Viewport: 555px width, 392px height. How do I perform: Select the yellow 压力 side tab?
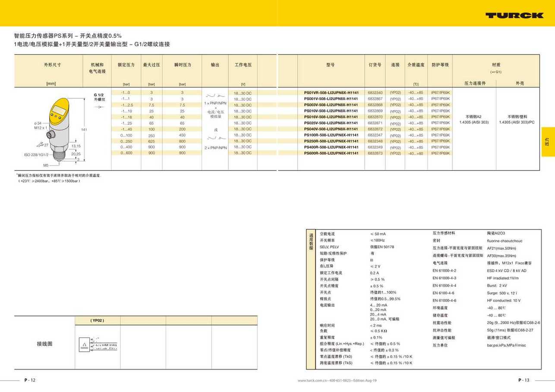[548, 141]
